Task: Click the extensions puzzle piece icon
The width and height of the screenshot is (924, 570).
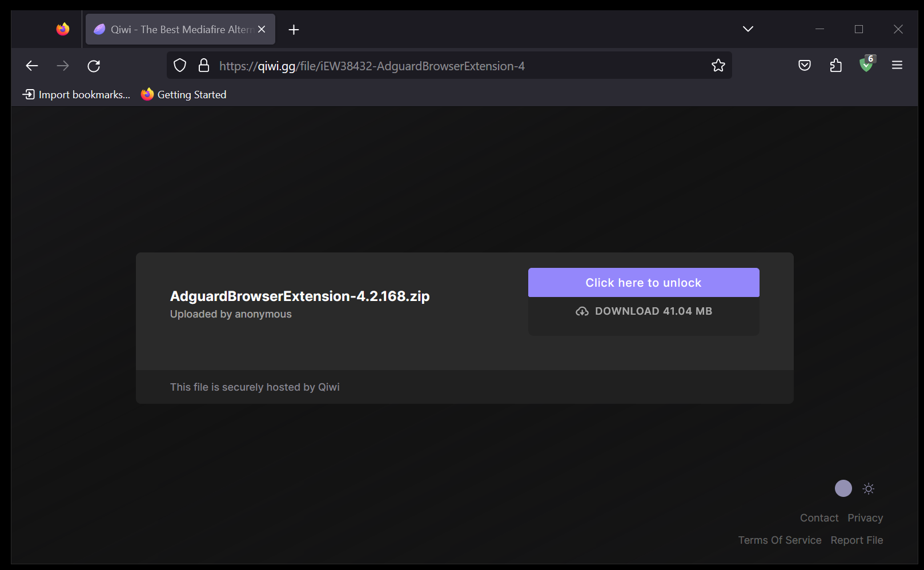Action: point(835,65)
